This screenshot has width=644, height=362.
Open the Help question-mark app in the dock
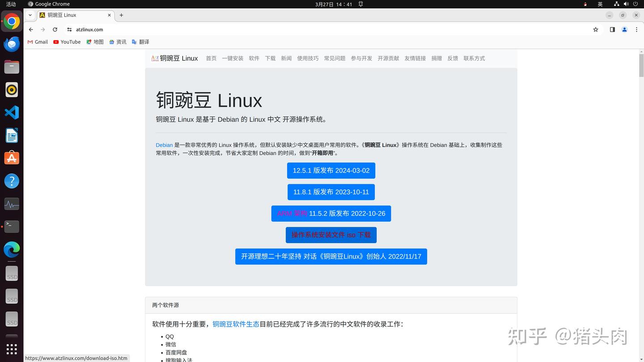(11, 181)
